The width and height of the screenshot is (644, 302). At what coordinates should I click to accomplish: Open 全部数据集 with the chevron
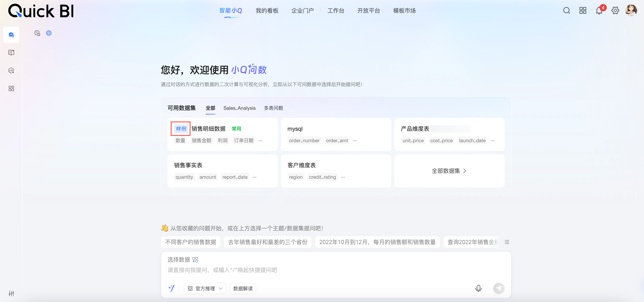pos(449,171)
